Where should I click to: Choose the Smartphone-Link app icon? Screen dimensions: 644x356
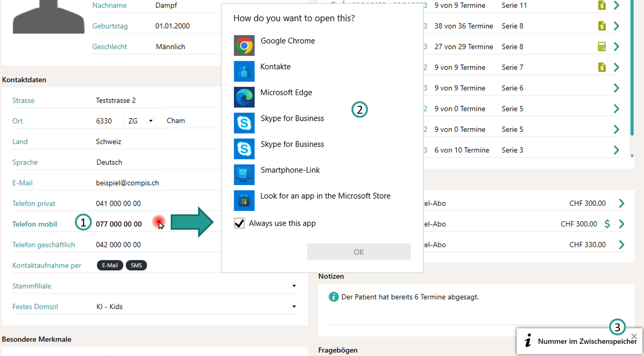click(x=244, y=174)
